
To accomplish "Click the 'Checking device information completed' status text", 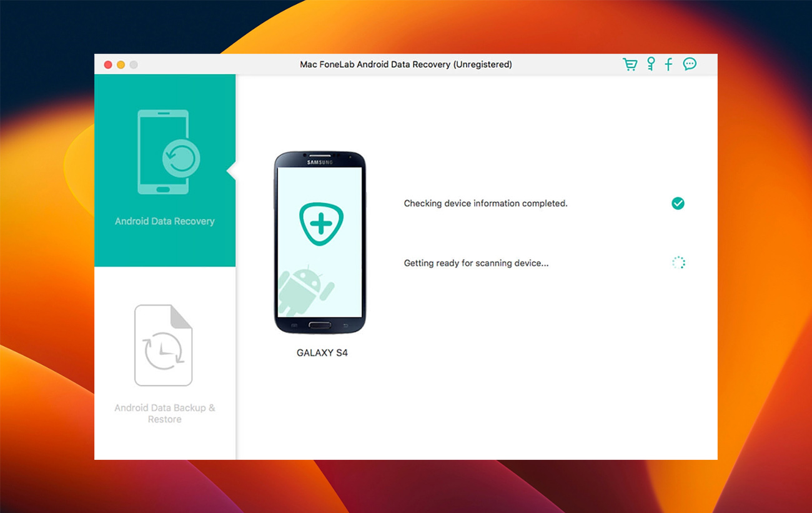I will [485, 203].
